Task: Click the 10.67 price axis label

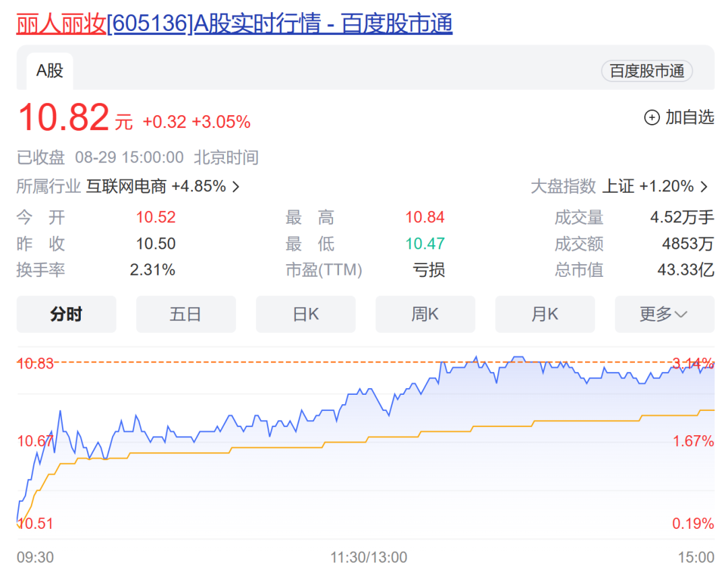Action: pos(35,441)
